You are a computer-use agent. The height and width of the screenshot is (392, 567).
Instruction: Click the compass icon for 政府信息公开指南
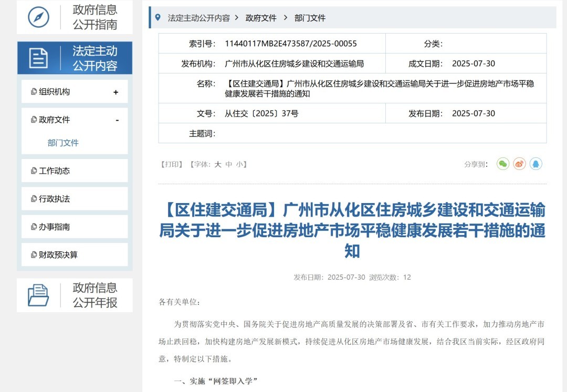point(39,17)
